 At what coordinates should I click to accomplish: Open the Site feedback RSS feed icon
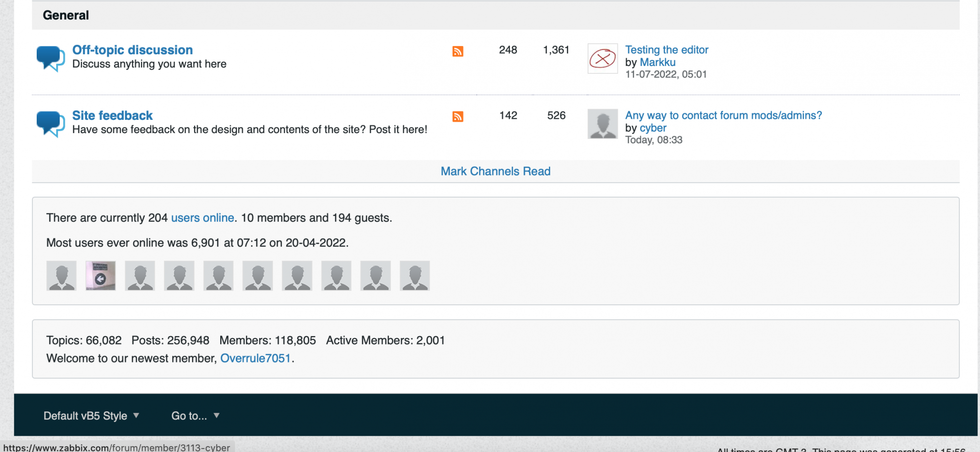click(457, 116)
